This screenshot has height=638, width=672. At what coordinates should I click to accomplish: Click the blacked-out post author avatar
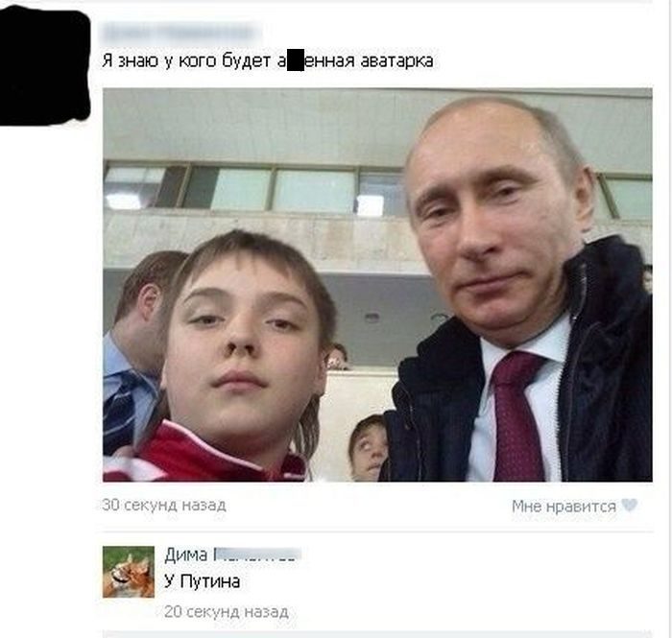pyautogui.click(x=44, y=66)
